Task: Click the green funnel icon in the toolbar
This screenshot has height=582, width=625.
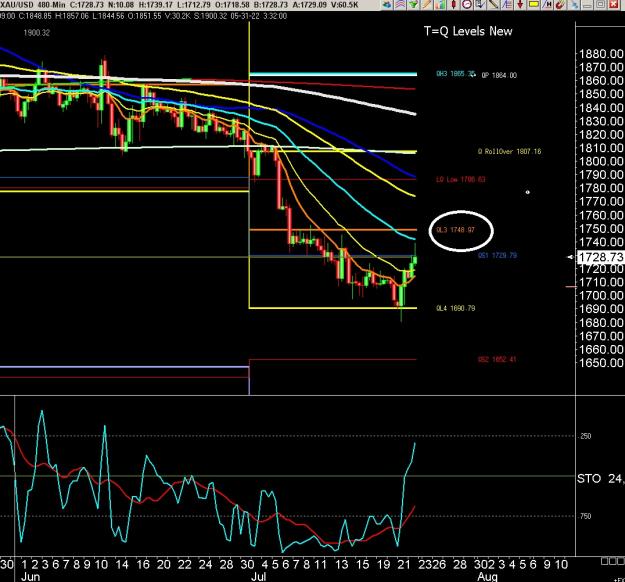Action: coord(413,4)
